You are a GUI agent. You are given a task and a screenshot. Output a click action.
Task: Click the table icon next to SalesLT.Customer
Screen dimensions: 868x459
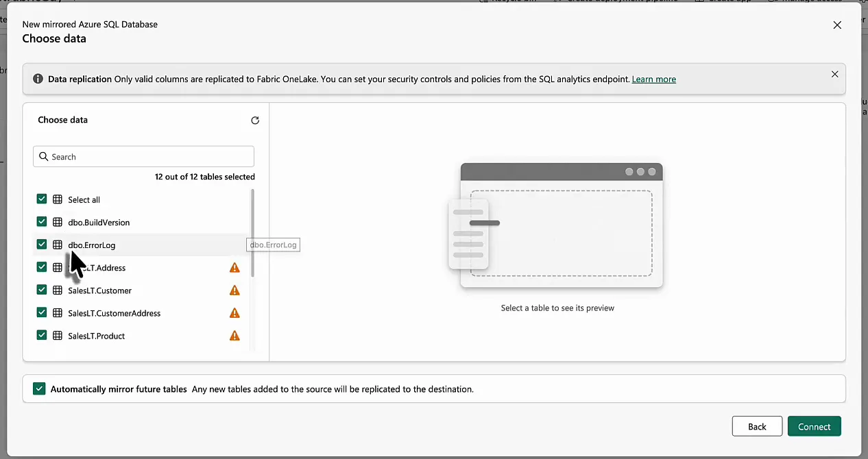coord(58,290)
